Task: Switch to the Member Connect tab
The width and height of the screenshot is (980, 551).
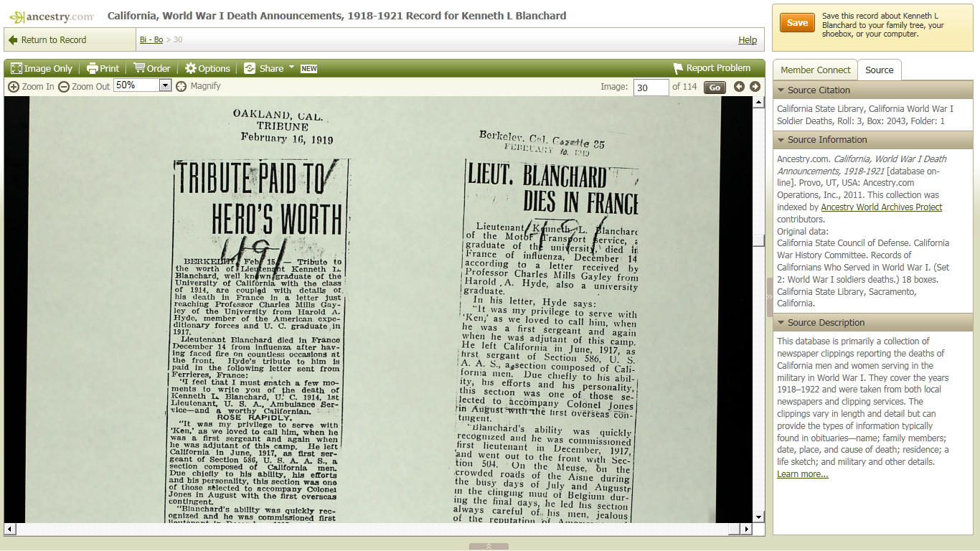Action: 815,70
